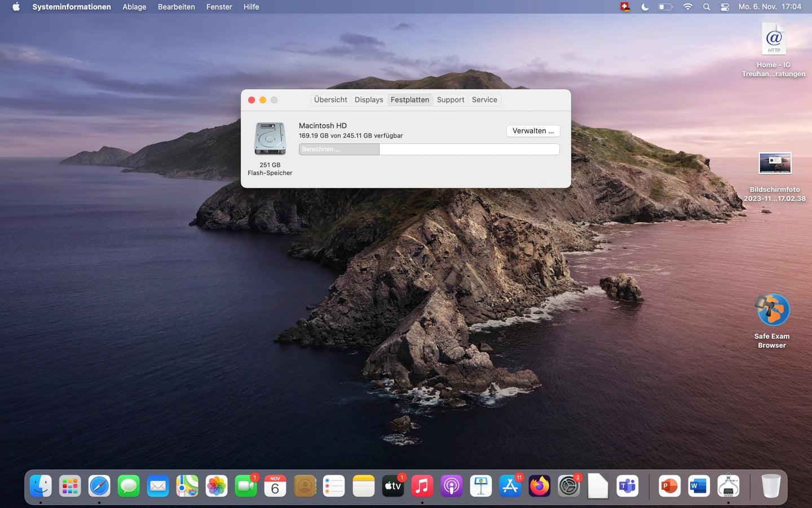Launch Firefox from the Dock

click(x=540, y=485)
